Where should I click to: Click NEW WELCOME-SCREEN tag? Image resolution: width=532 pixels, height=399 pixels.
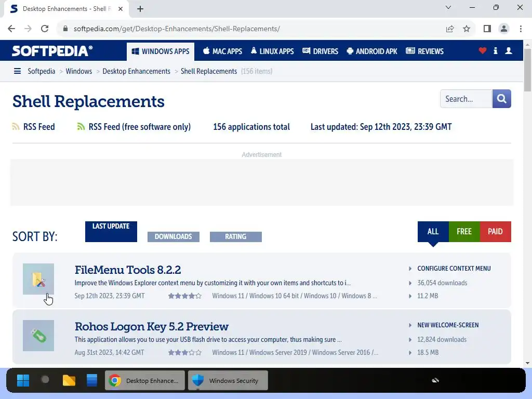coord(448,325)
